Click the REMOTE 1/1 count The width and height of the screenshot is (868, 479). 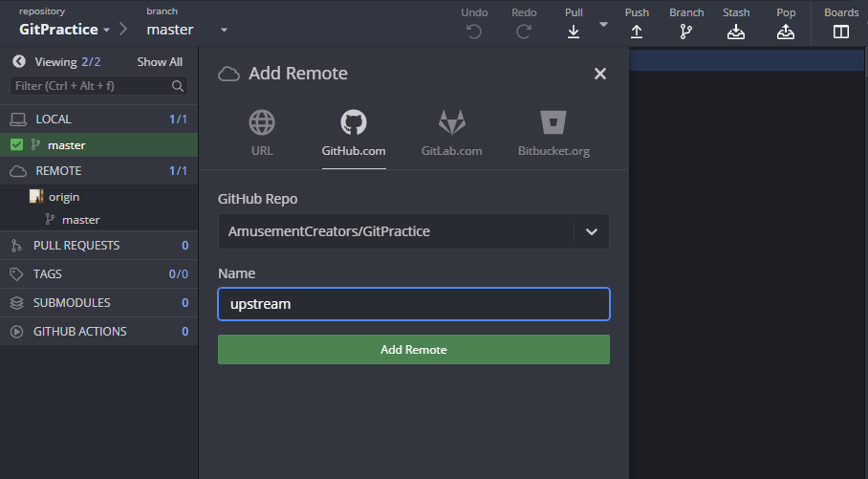(178, 170)
